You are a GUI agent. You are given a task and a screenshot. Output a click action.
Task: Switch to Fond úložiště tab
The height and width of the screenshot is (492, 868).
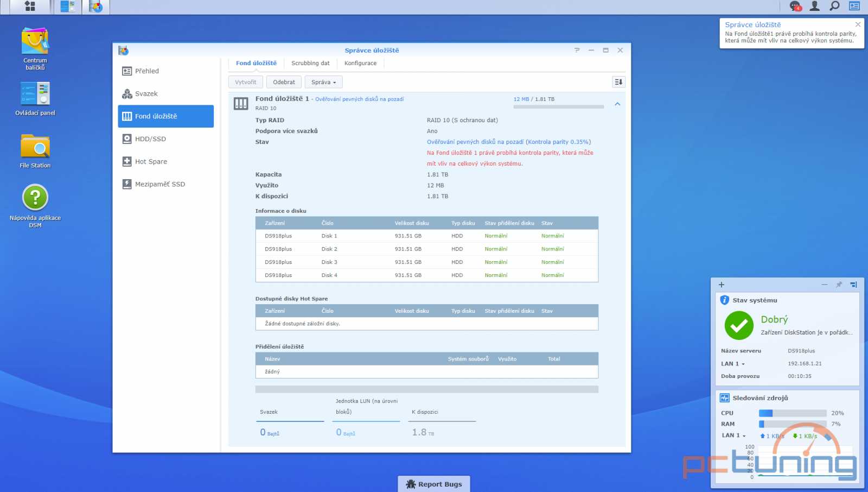tap(256, 63)
